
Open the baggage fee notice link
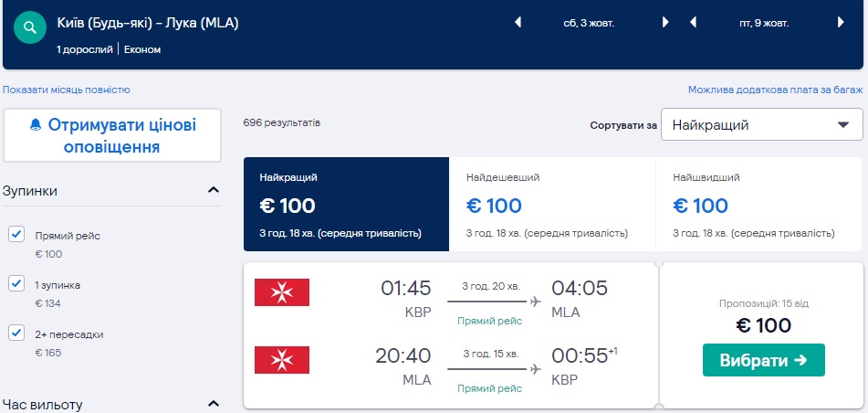coord(775,90)
